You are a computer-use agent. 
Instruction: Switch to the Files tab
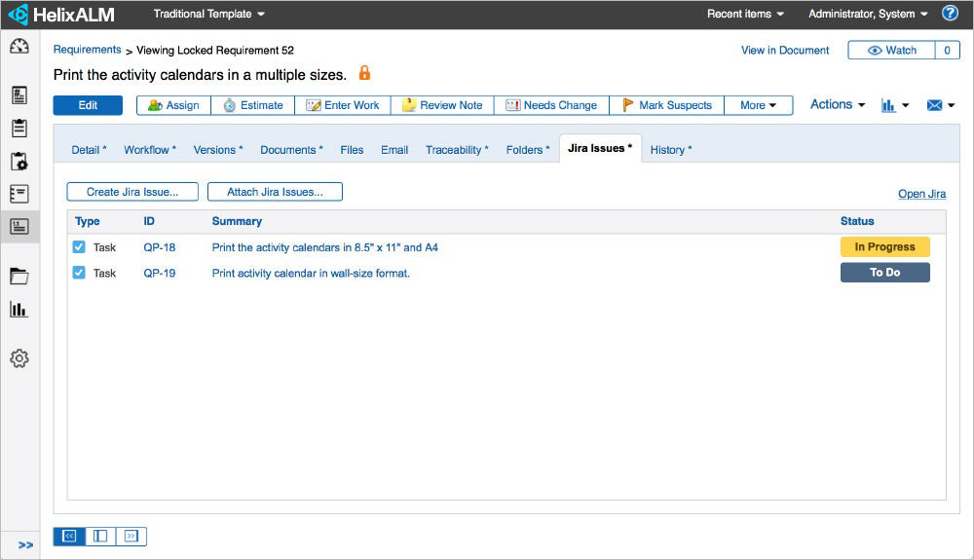point(352,150)
